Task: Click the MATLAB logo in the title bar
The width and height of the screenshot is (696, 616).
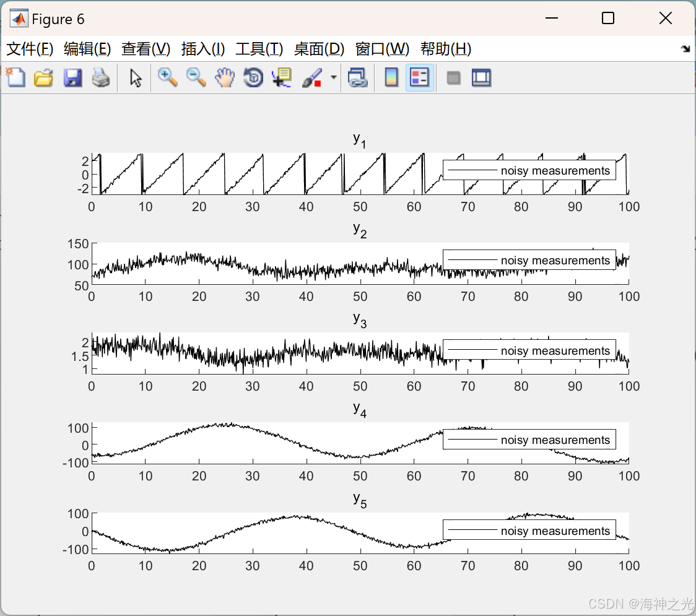Action: 19,19
